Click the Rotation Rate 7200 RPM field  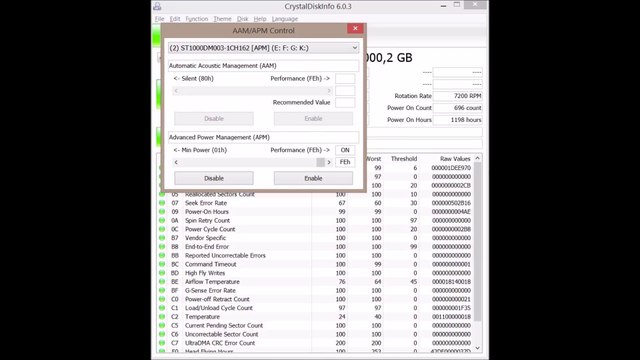click(458, 96)
